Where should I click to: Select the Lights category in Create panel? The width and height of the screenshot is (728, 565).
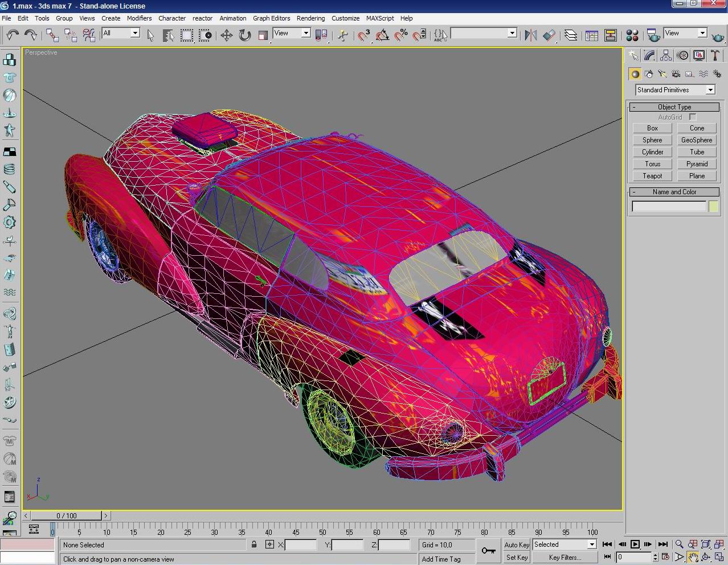click(661, 74)
